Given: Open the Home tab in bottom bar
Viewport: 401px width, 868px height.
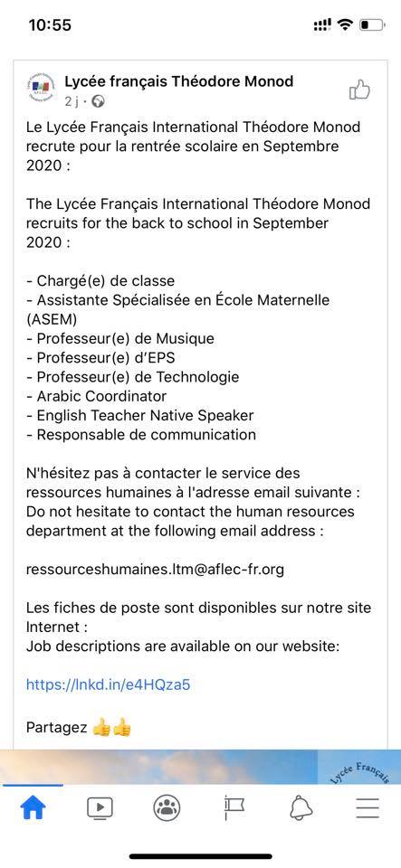Looking at the screenshot, I should [x=33, y=808].
